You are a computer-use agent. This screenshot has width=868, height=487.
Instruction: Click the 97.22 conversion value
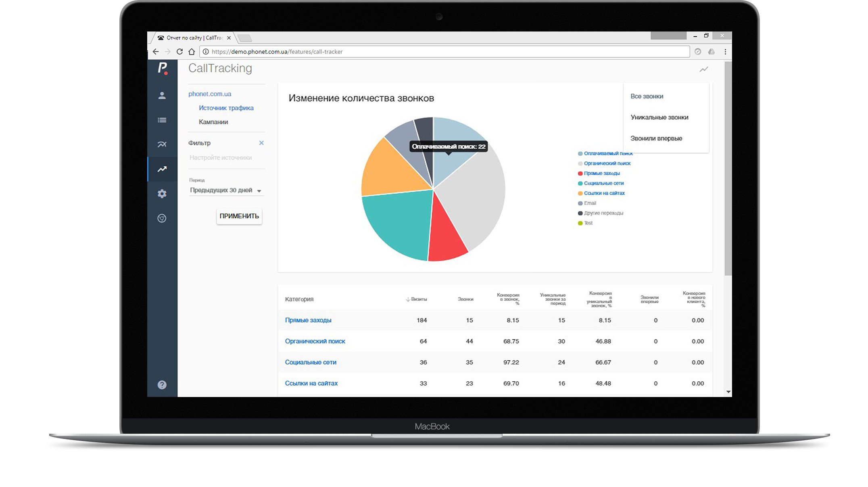(x=511, y=362)
